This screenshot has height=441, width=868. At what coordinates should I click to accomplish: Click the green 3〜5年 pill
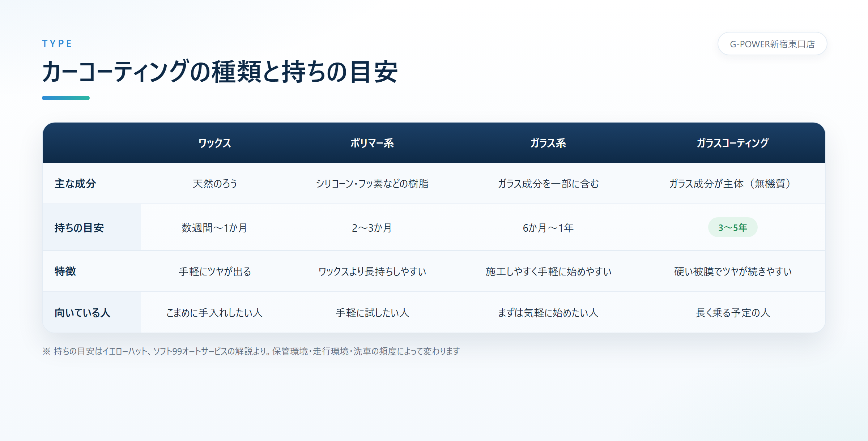pyautogui.click(x=732, y=227)
